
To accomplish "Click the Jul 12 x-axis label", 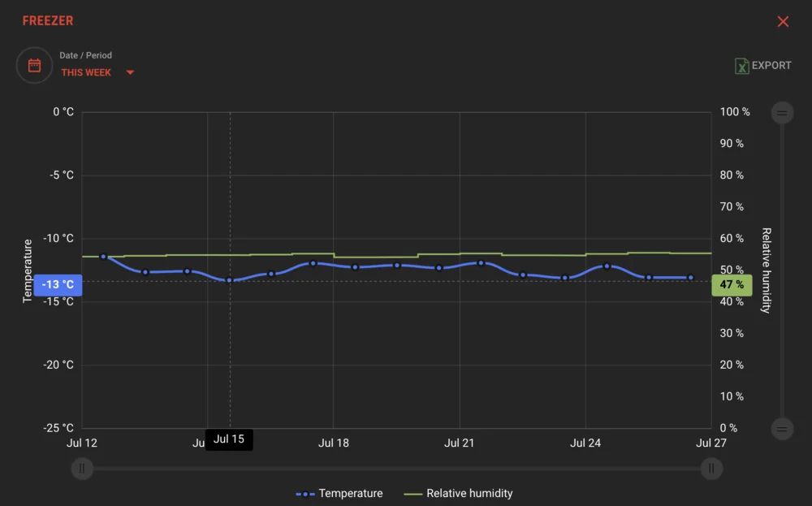I will point(82,443).
